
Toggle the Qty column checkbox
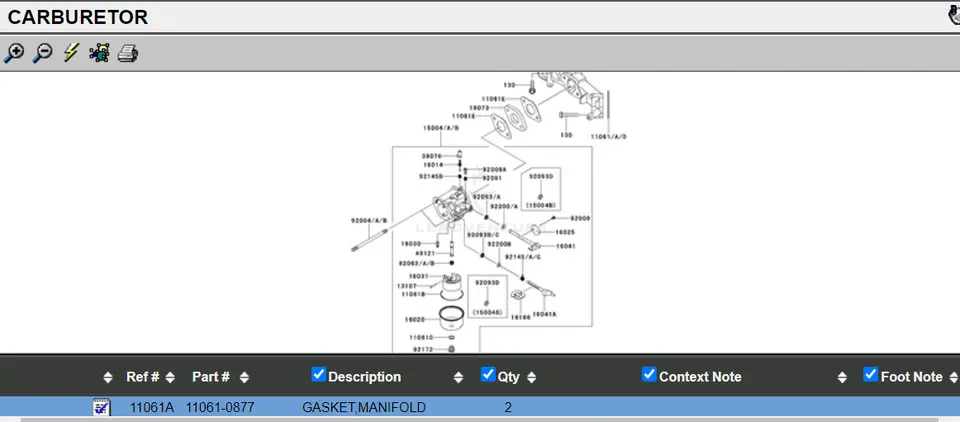[488, 375]
